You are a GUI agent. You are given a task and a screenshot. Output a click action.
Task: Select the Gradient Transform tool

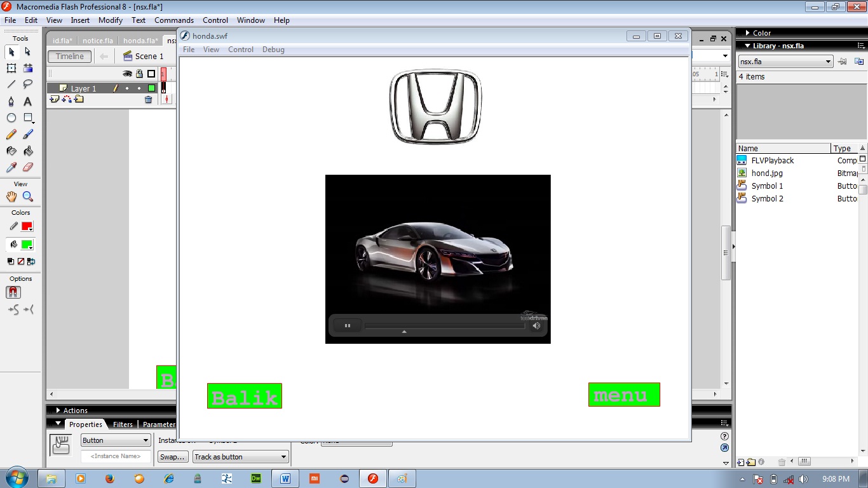(28, 68)
